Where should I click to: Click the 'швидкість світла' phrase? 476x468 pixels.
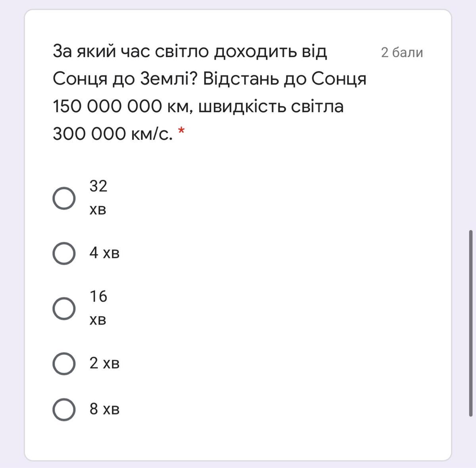pos(271,107)
